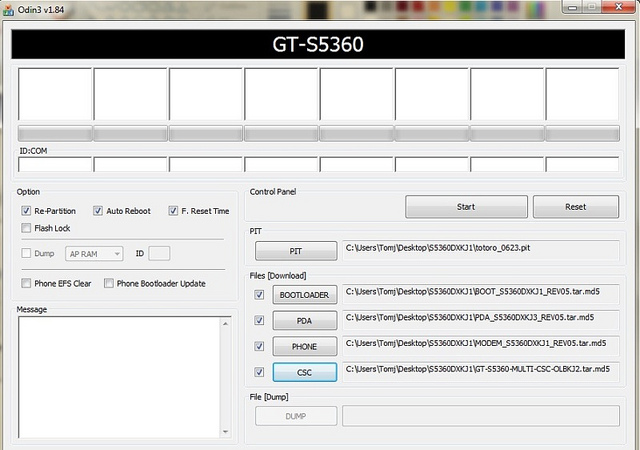Enable the Phone Bootloader Update checkbox
The height and width of the screenshot is (450, 640).
pyautogui.click(x=109, y=283)
